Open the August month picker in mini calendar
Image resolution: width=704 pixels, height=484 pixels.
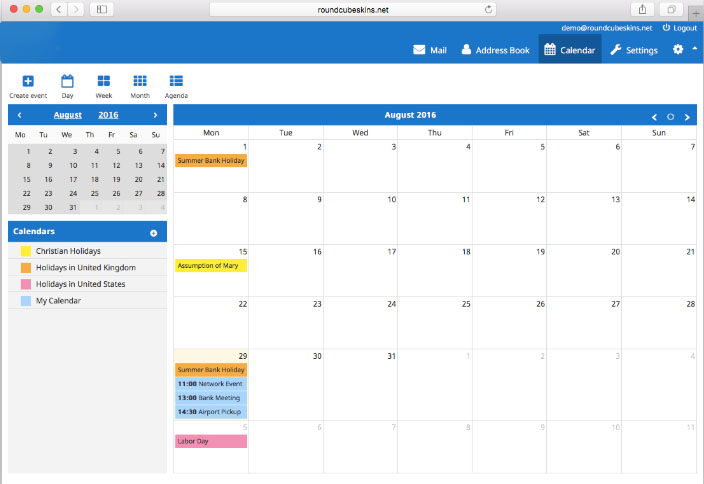(68, 115)
